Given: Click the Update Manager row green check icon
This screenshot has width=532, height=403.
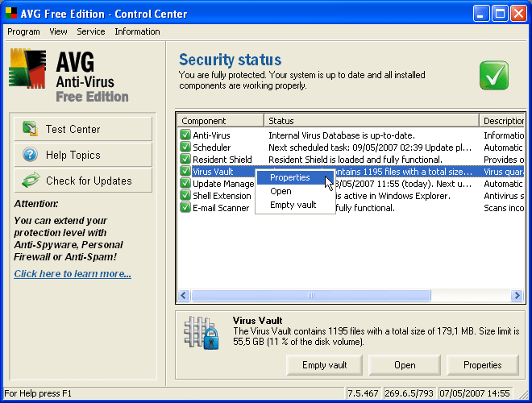Looking at the screenshot, I should point(185,184).
